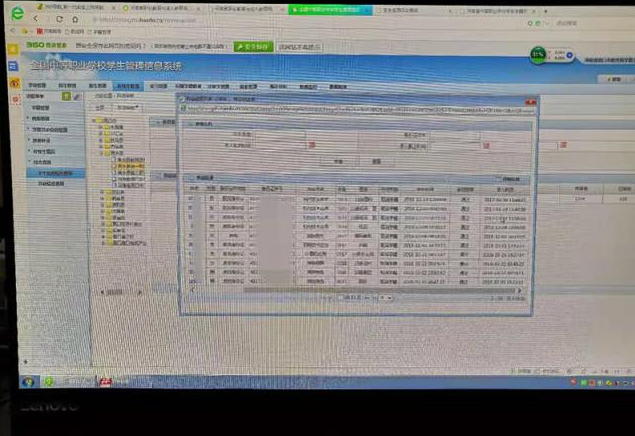Image resolution: width=635 pixels, height=436 pixels.
Task: Click 全部 tab above the folder tree
Action: pyautogui.click(x=100, y=108)
